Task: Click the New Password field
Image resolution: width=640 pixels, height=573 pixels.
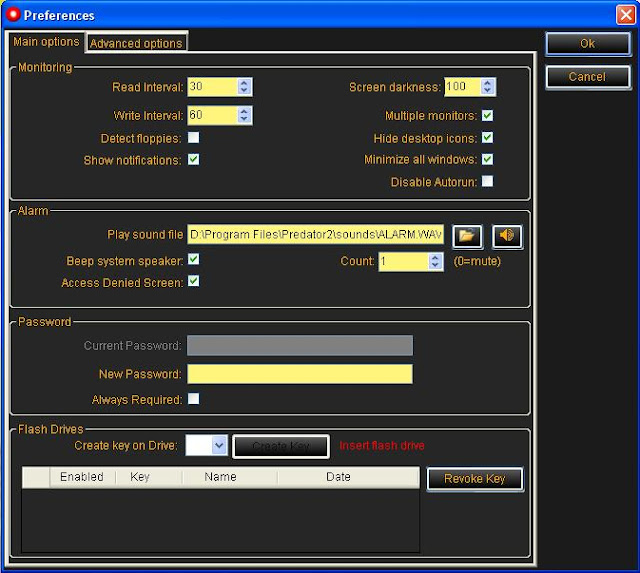Action: 300,374
